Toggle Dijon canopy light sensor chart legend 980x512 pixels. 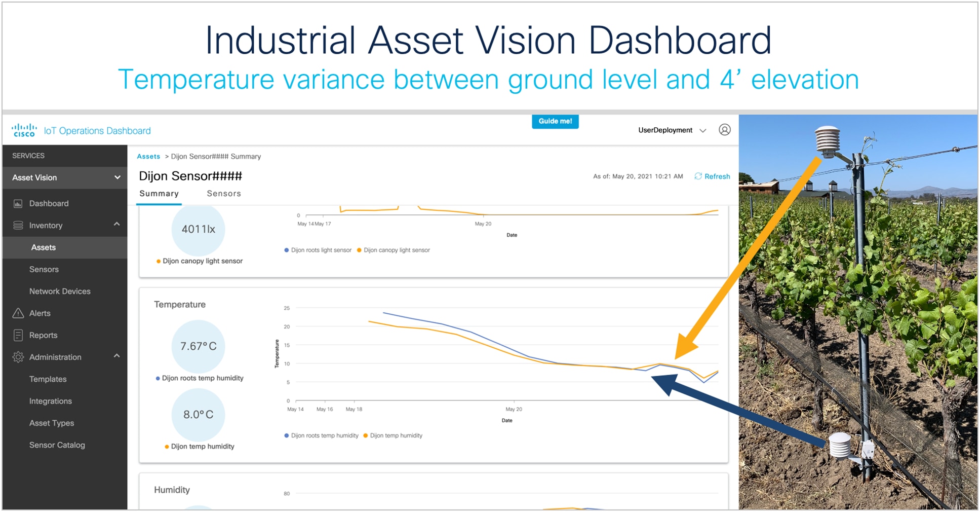394,250
